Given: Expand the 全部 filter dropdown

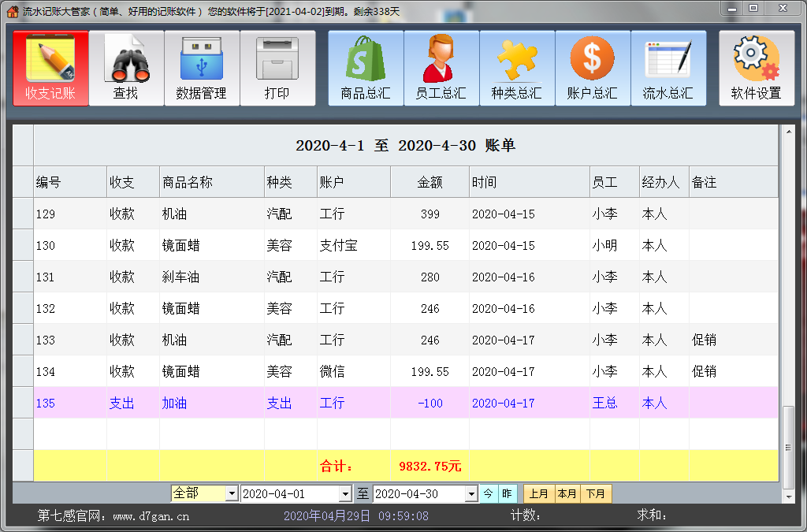Looking at the screenshot, I should (230, 493).
